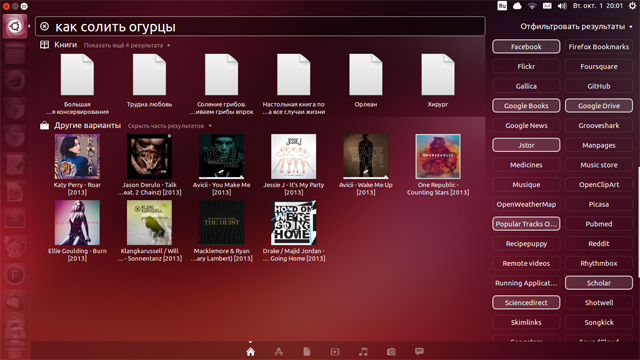This screenshot has width=640, height=360.
Task: Toggle the Facebook filter
Action: click(x=526, y=47)
